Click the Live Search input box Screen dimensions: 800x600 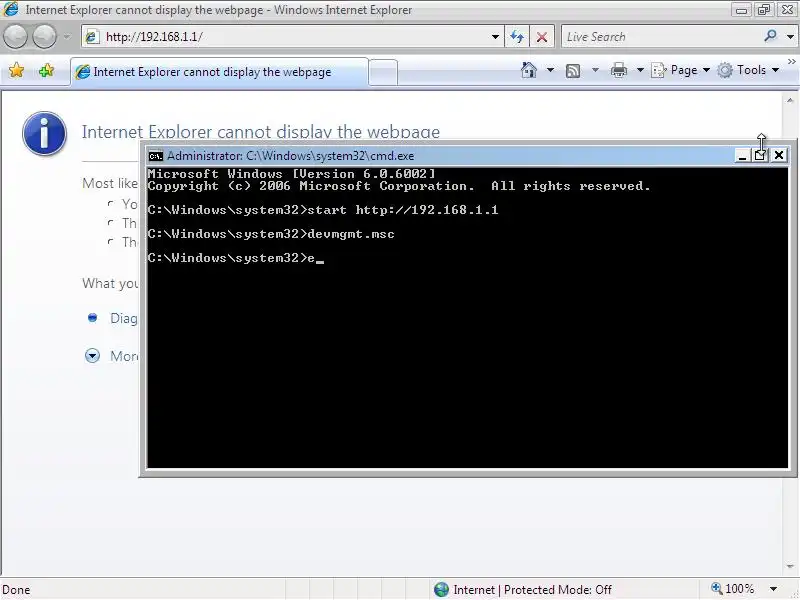(x=659, y=37)
